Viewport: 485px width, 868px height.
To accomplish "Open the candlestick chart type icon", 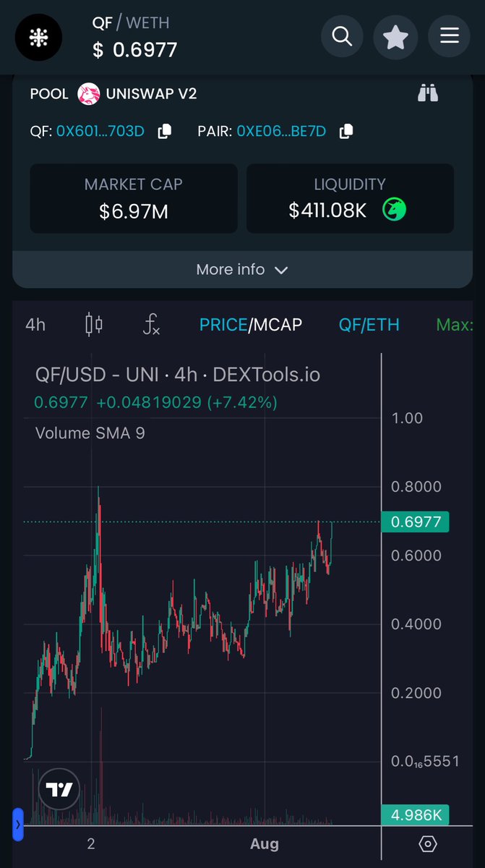I will point(95,324).
